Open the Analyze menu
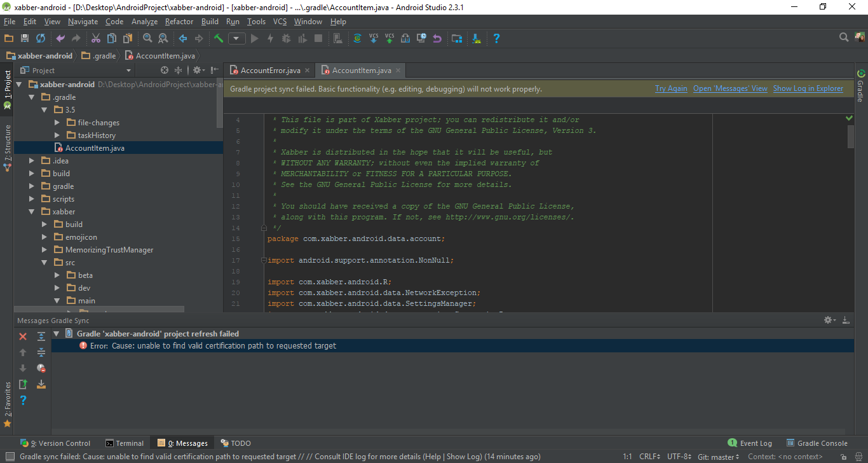Viewport: 868px width, 463px height. [x=144, y=22]
